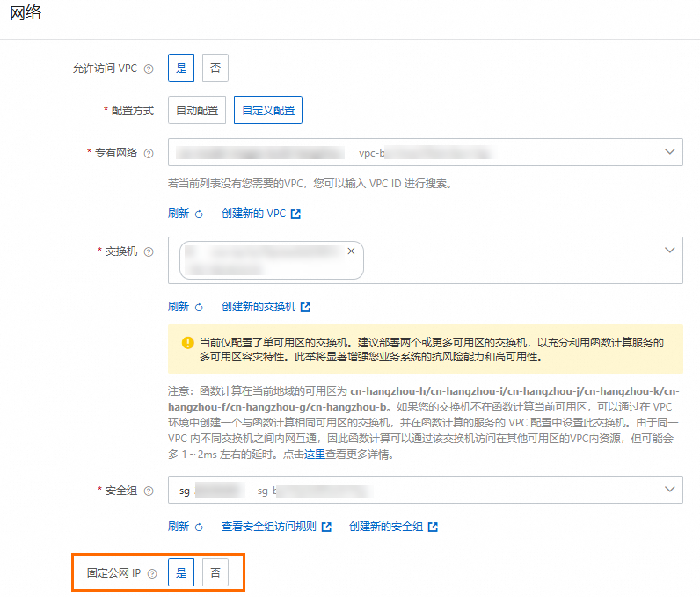700x597 pixels.
Task: Remove the selected switch tag with X
Action: coord(352,251)
